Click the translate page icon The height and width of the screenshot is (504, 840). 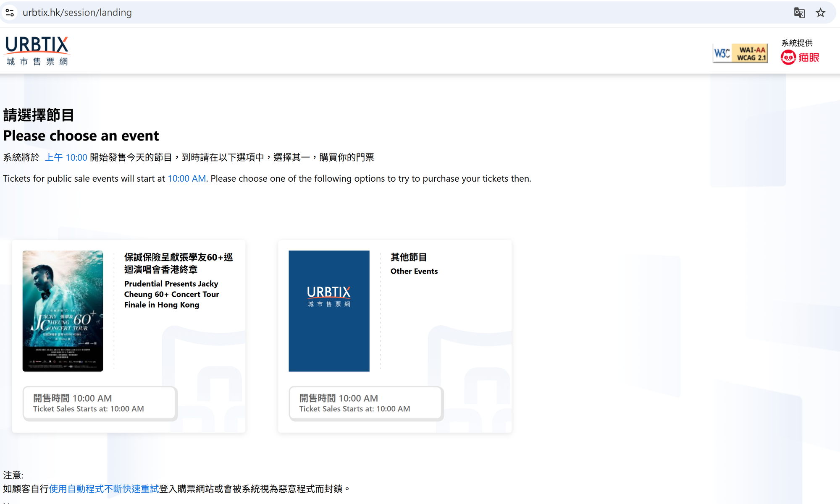tap(799, 13)
